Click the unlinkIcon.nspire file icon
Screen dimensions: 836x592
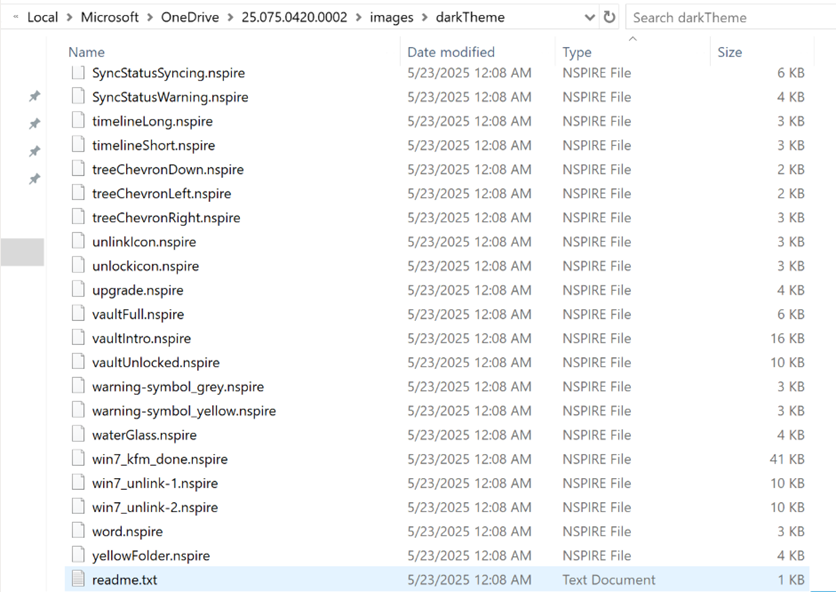tap(79, 242)
